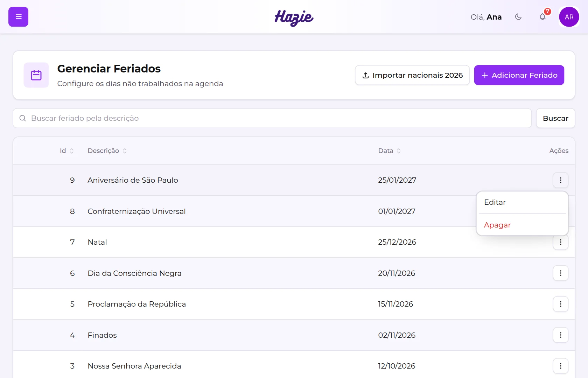Sort the table by Data column
The height and width of the screenshot is (378, 588).
[x=389, y=151]
